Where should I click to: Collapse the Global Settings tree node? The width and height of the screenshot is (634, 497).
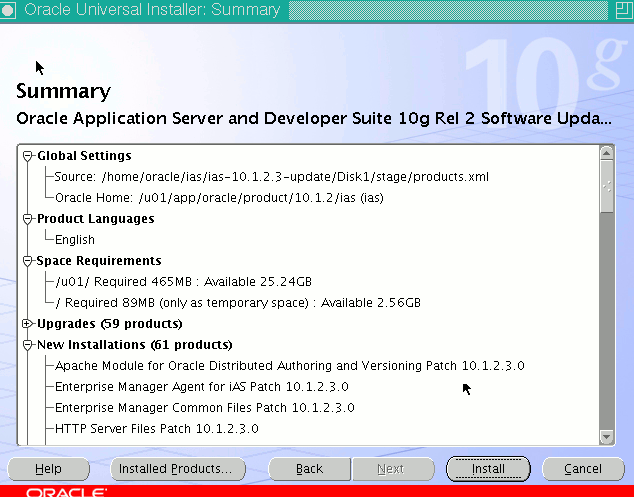[x=27, y=156]
